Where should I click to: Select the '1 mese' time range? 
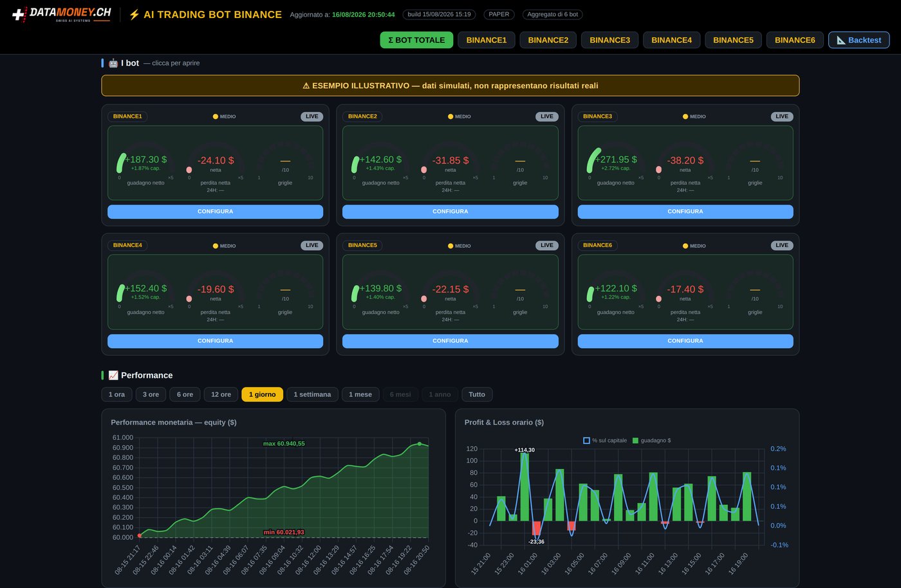pyautogui.click(x=360, y=394)
